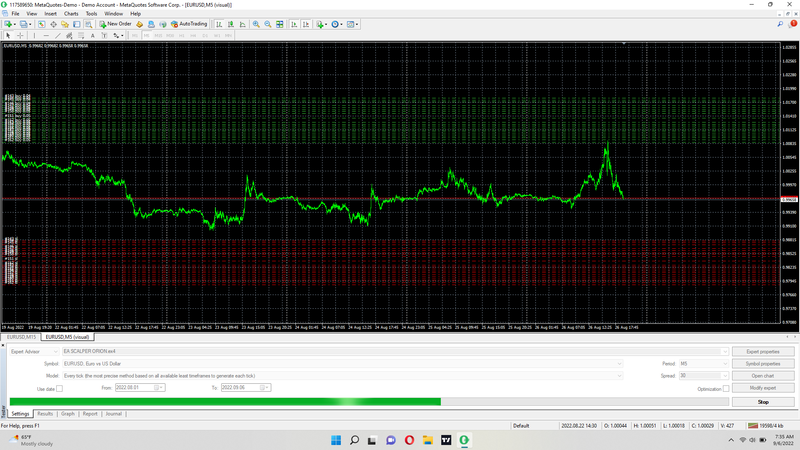Select the crosshair cursor tool
The width and height of the screenshot is (800, 450).
click(x=20, y=35)
